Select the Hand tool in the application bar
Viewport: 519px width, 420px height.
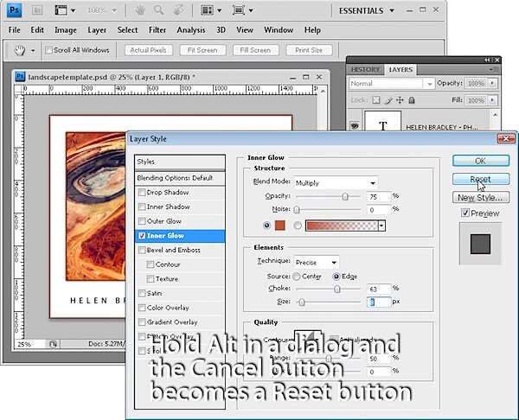pyautogui.click(x=140, y=10)
